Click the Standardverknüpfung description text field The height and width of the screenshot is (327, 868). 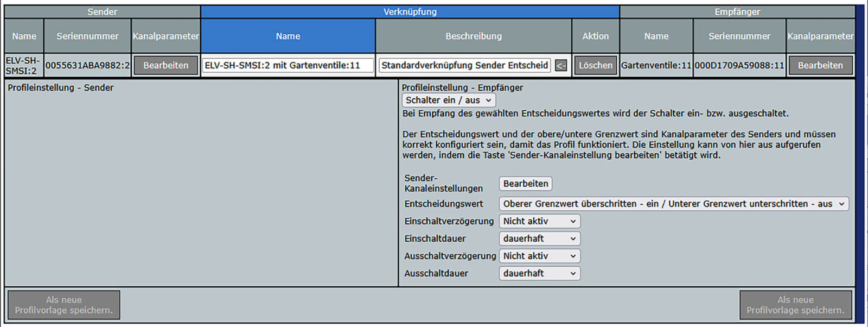coord(464,65)
